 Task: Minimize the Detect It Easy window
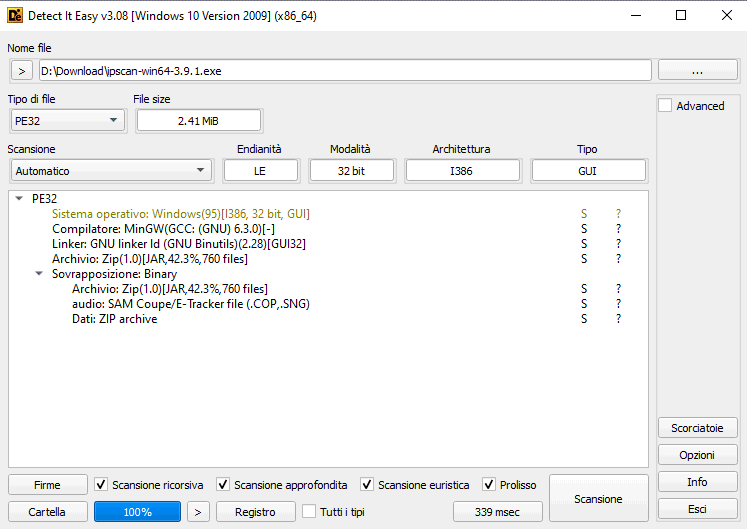pyautogui.click(x=636, y=15)
